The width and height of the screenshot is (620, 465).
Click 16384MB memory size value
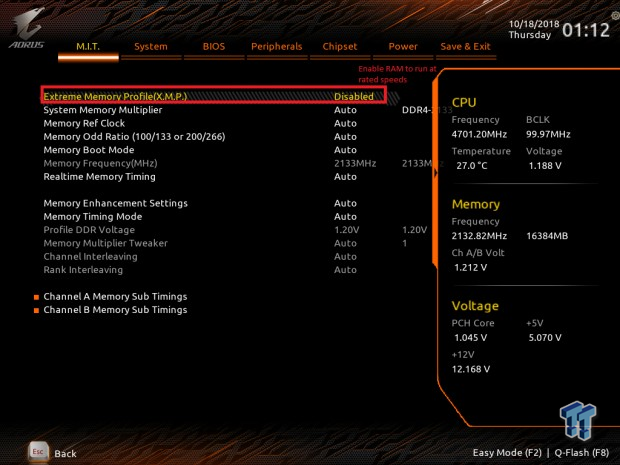coord(547,236)
